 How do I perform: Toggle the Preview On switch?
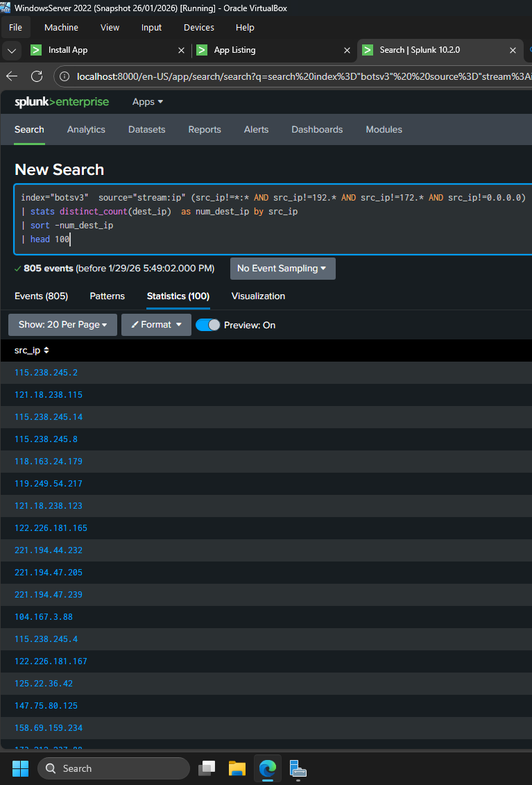click(x=208, y=325)
